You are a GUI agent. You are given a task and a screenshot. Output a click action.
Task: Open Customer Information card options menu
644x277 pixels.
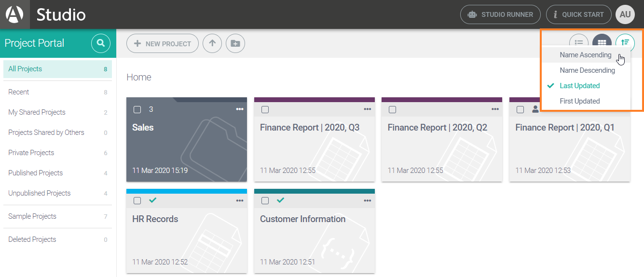[x=368, y=200]
